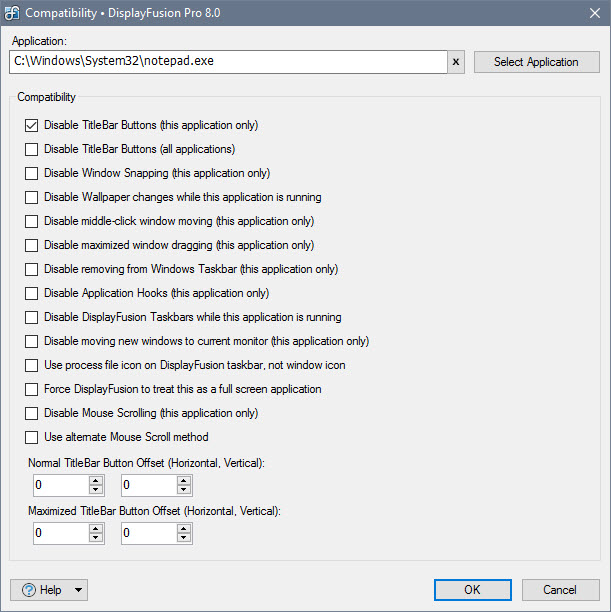Viewport: 611px width, 612px height.
Task: Click Select Application button
Action: click(x=536, y=62)
